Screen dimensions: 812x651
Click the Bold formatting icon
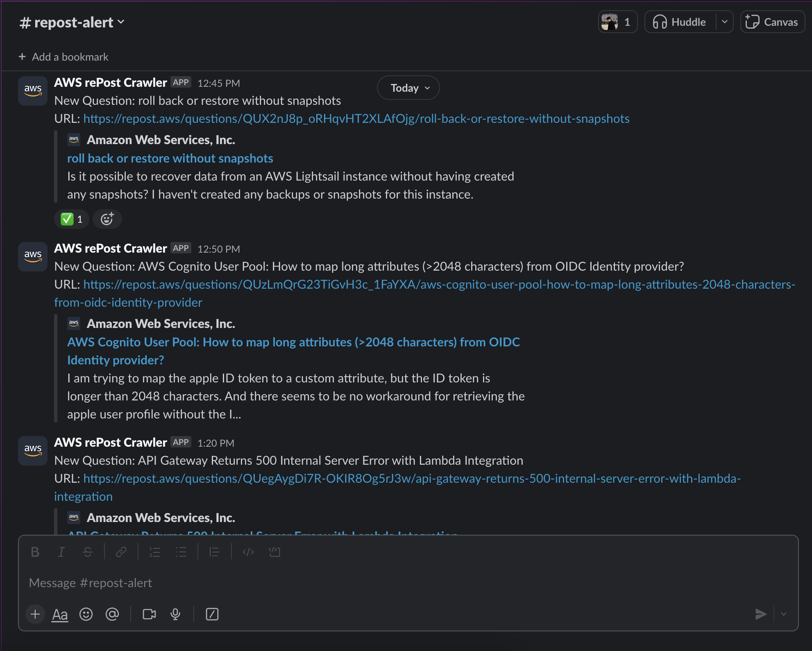coord(35,552)
